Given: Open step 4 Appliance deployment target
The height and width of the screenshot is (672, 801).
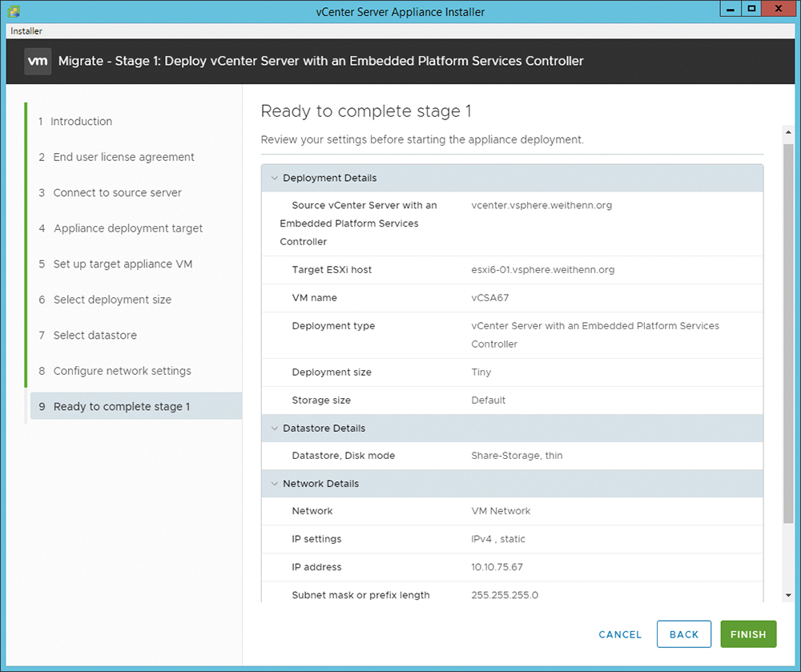Looking at the screenshot, I should [x=121, y=229].
